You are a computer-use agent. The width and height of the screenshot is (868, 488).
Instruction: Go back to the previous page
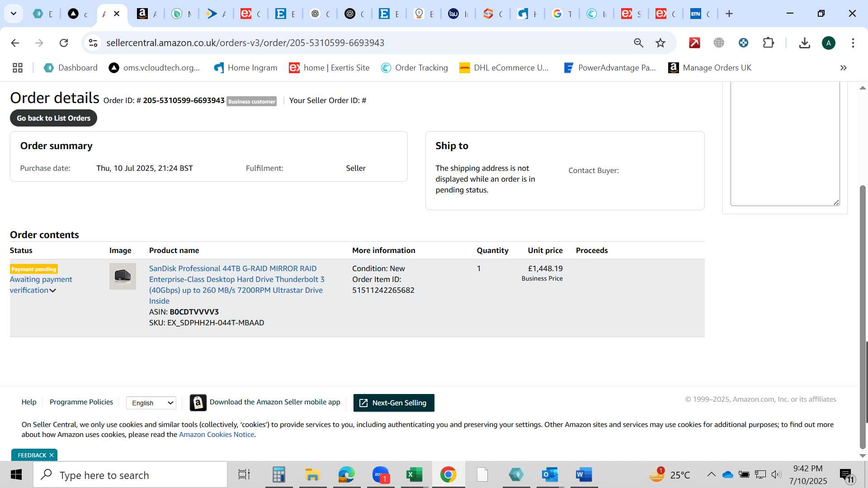click(x=15, y=43)
